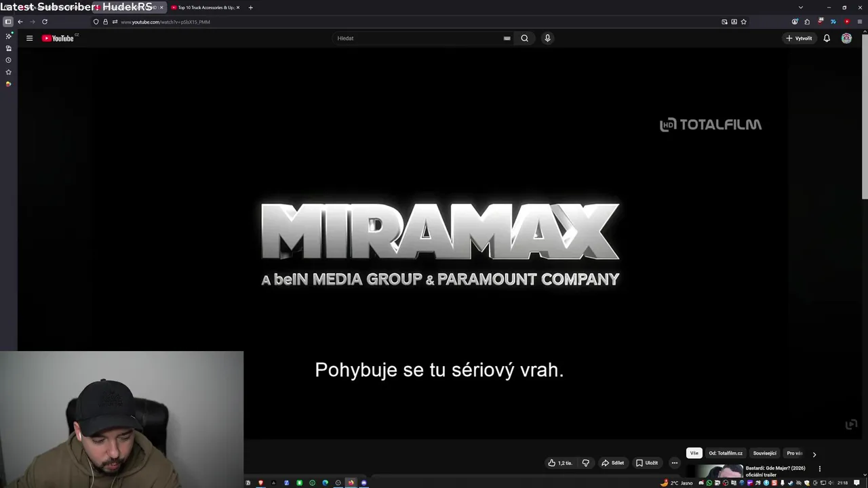The height and width of the screenshot is (488, 868).
Task: Bookmark this page with star icon
Action: 743,22
